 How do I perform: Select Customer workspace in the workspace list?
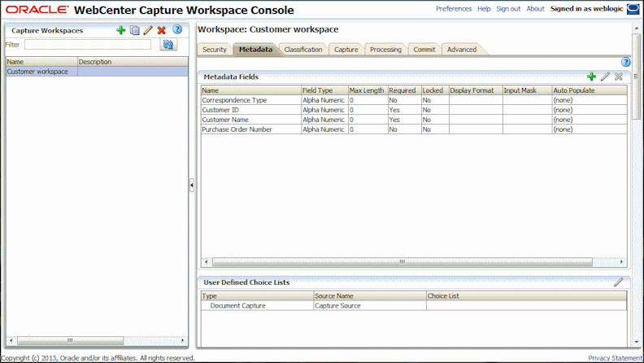pyautogui.click(x=97, y=72)
